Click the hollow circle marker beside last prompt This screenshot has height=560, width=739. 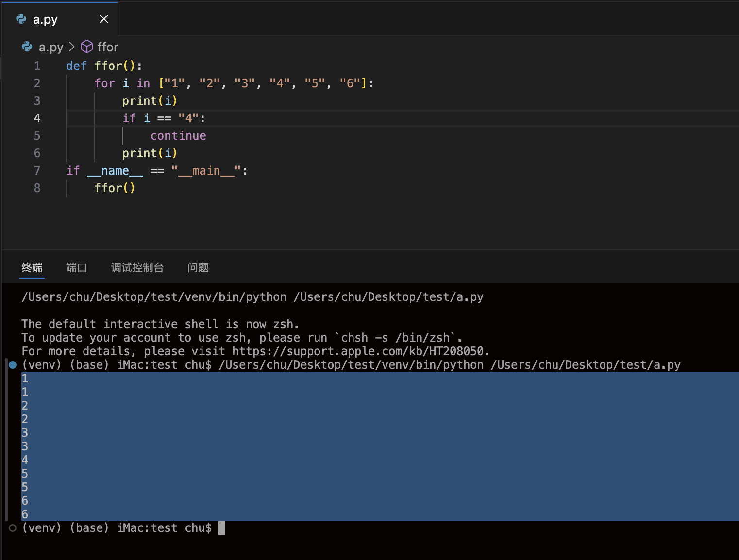click(x=13, y=528)
